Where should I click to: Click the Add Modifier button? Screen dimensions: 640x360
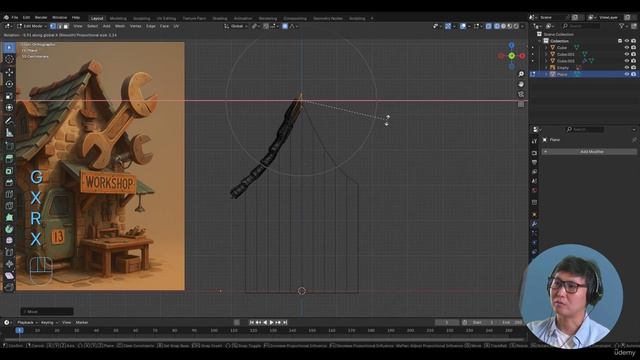pyautogui.click(x=589, y=152)
